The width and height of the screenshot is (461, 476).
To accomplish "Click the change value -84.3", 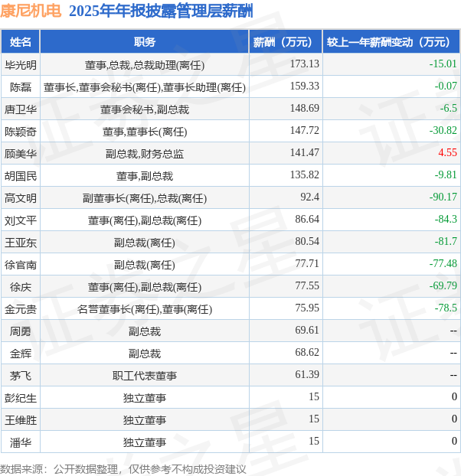I will 446,219.
